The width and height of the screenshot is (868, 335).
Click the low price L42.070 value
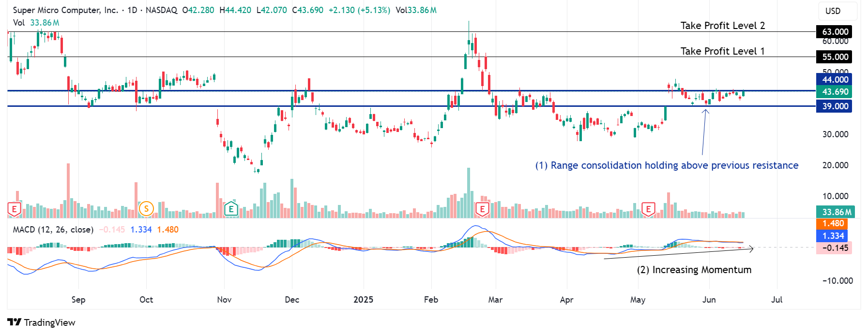(x=272, y=10)
